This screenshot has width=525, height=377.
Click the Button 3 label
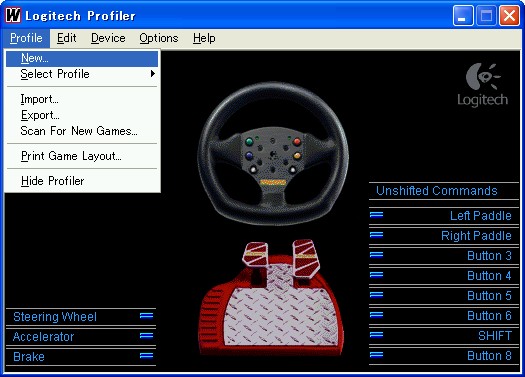click(489, 256)
